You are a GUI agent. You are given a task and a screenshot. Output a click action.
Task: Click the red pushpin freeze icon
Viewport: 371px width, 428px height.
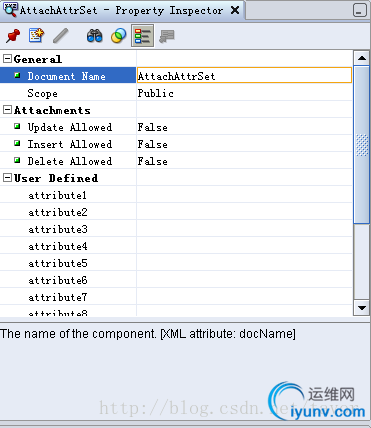tap(13, 36)
